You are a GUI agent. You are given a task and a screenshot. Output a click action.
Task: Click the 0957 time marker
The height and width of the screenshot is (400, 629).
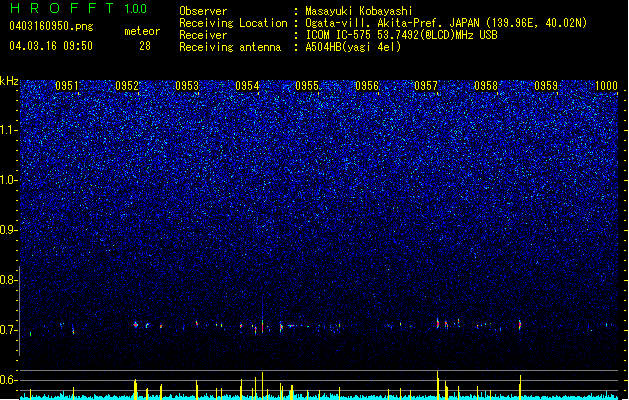pos(426,86)
